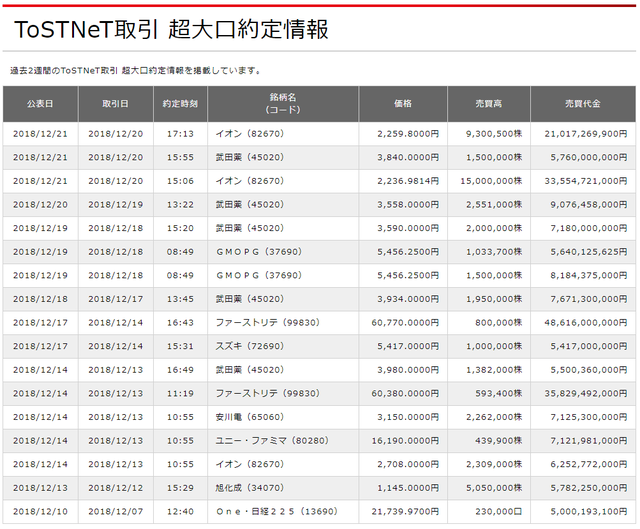Click the amount 8,184,375,000円
The width and height of the screenshot is (640, 529).
pos(589,276)
